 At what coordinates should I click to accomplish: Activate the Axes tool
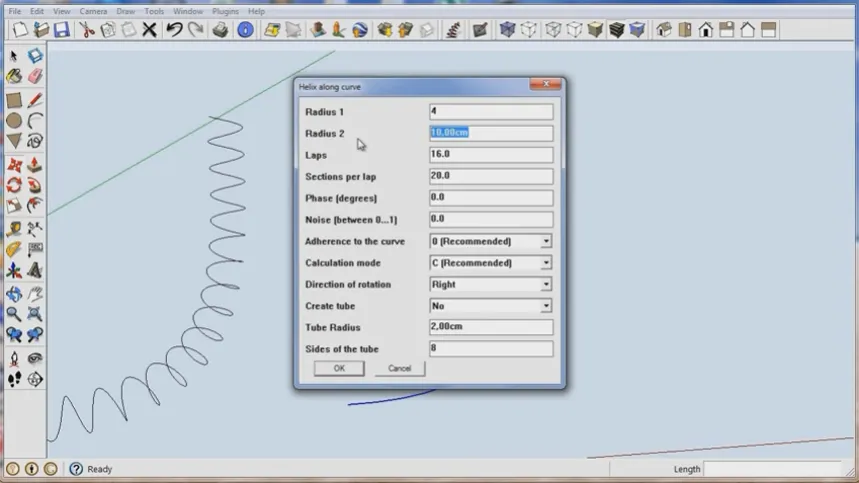(x=14, y=271)
